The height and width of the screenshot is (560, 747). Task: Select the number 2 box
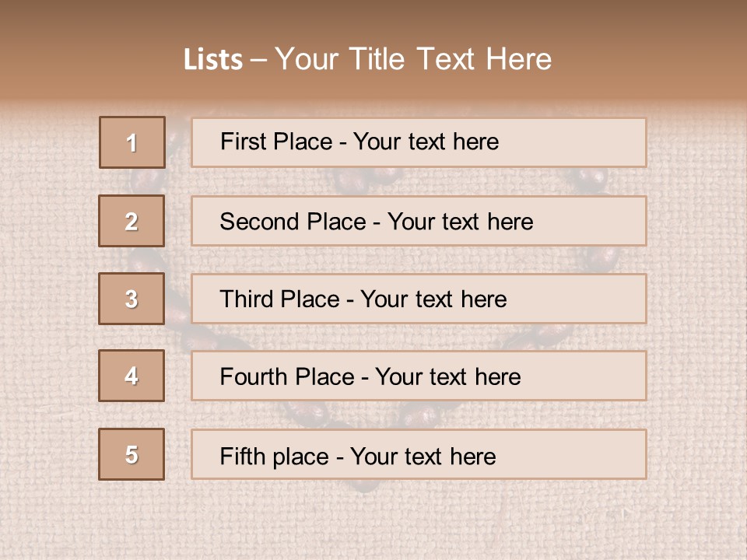coord(132,221)
